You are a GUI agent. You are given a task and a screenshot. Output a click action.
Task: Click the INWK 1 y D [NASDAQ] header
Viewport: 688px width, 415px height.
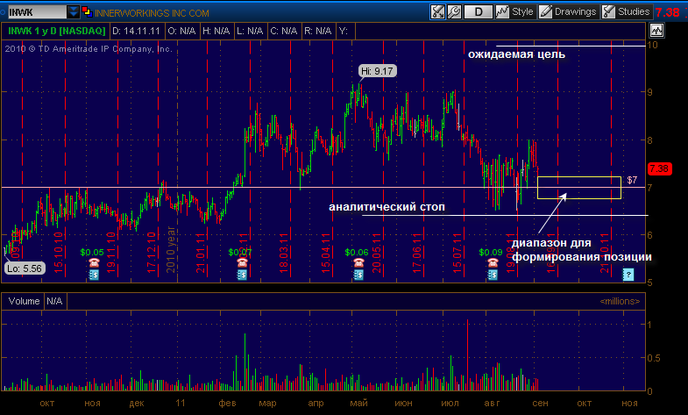56,31
